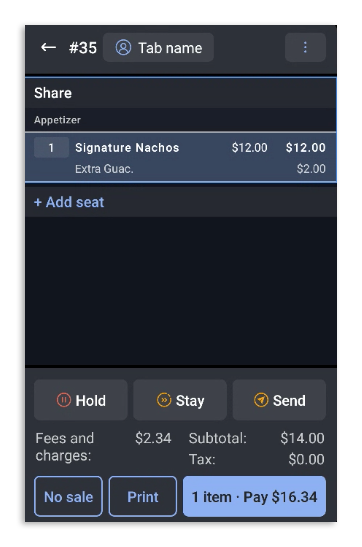Image resolution: width=362 pixels, height=547 pixels.
Task: Select the Signature Nachos line item
Action: tap(181, 157)
